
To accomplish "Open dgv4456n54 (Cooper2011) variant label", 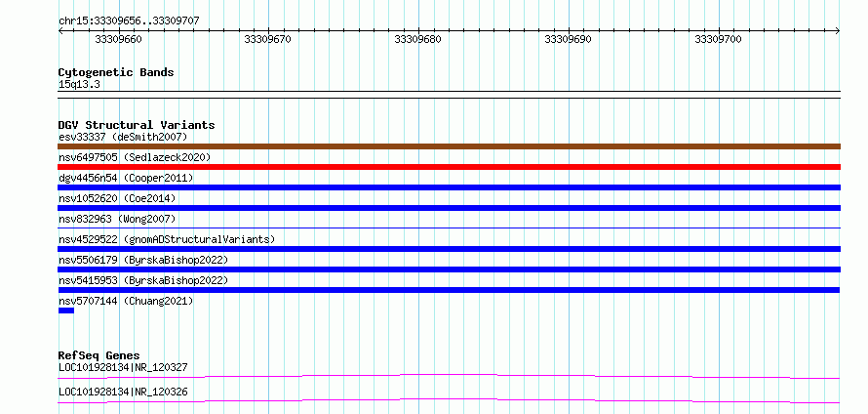I will click(x=126, y=178).
